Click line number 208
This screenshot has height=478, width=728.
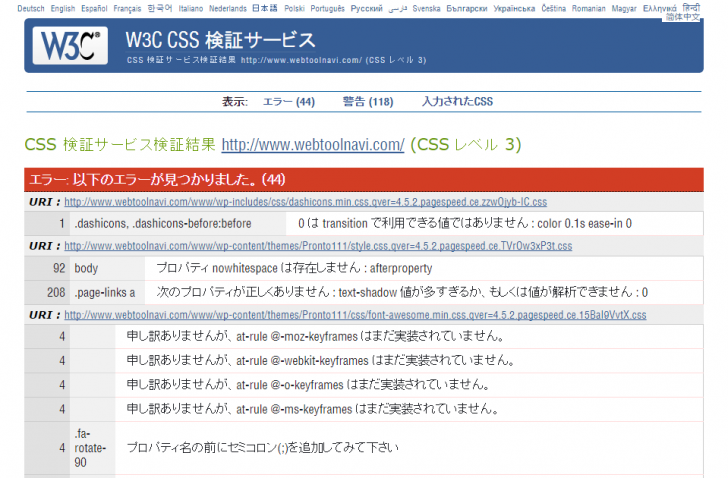coord(56,292)
